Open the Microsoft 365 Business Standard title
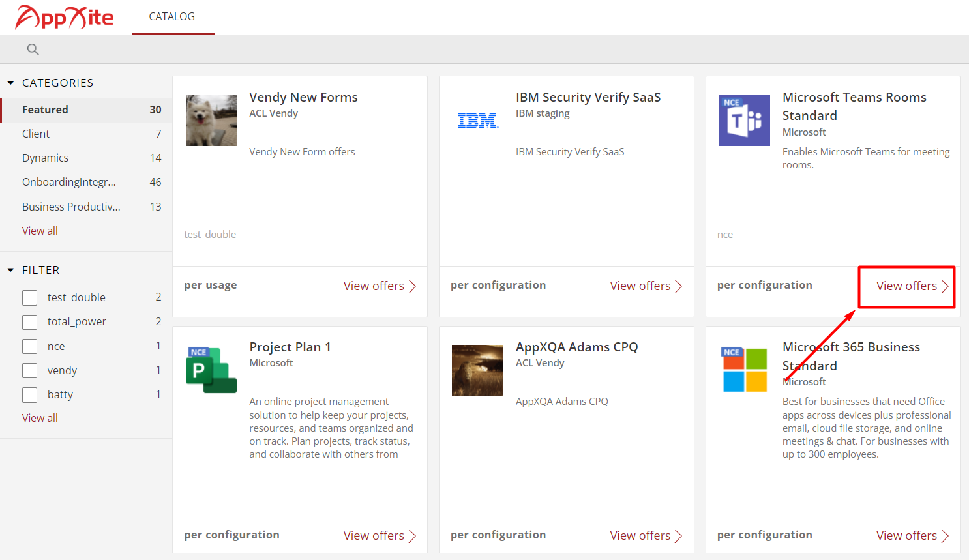 click(851, 356)
